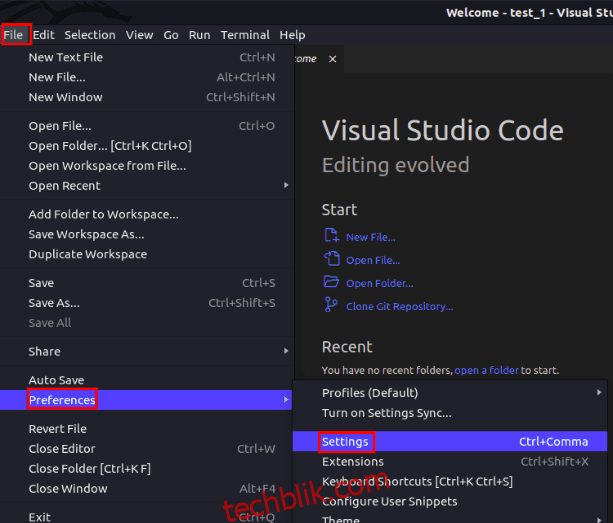
Task: Select the Save menu entry
Action: 146,283
